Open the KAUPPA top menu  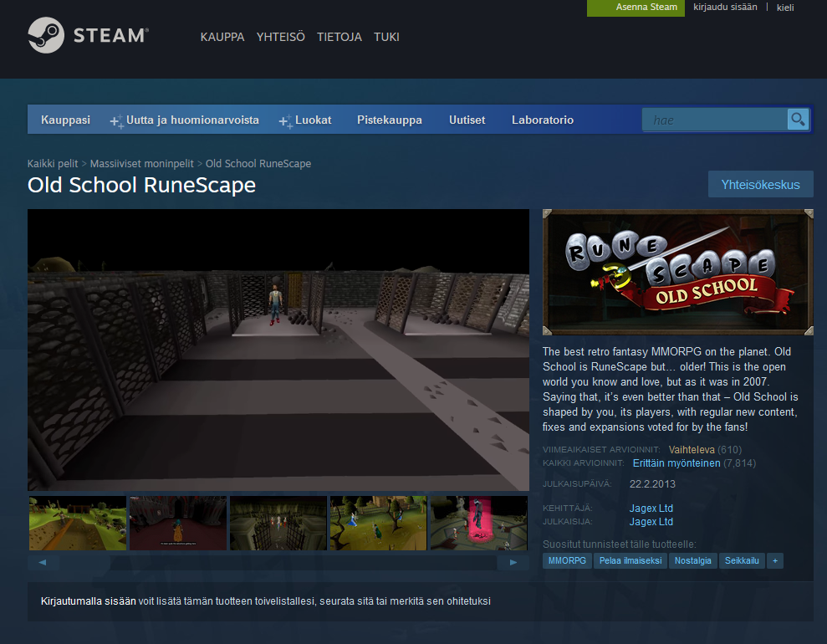coord(222,37)
